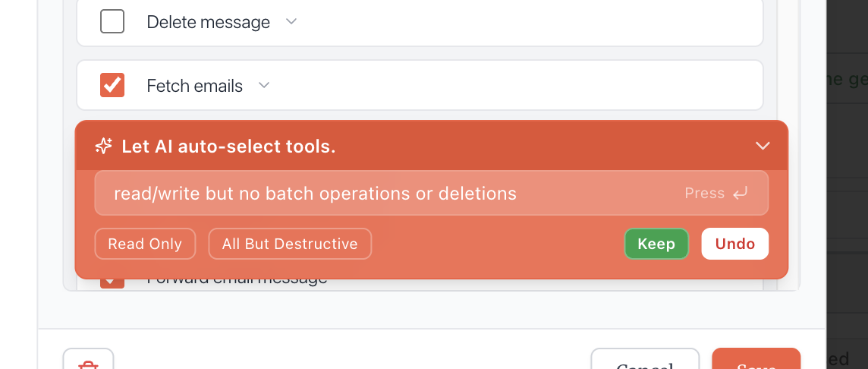Toggle the Forward email message checkbox

tap(112, 282)
